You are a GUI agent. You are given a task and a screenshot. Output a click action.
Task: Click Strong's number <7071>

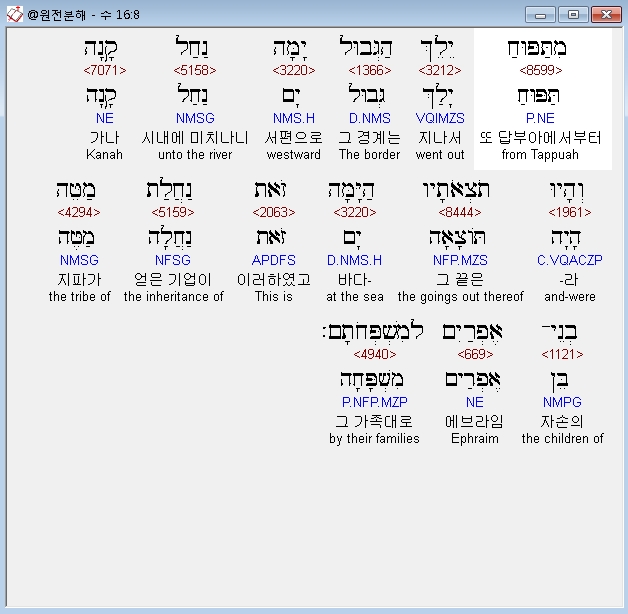coord(105,70)
